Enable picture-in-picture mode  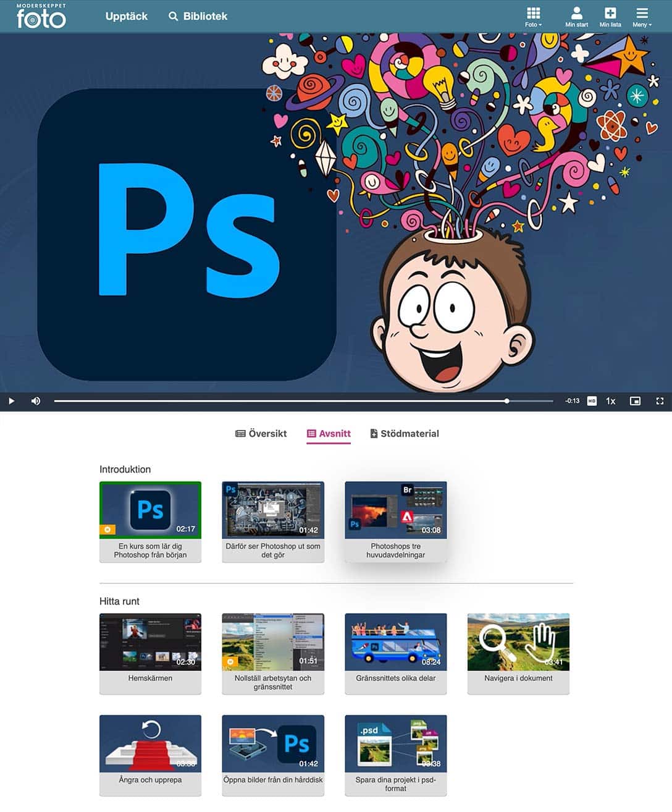point(635,401)
